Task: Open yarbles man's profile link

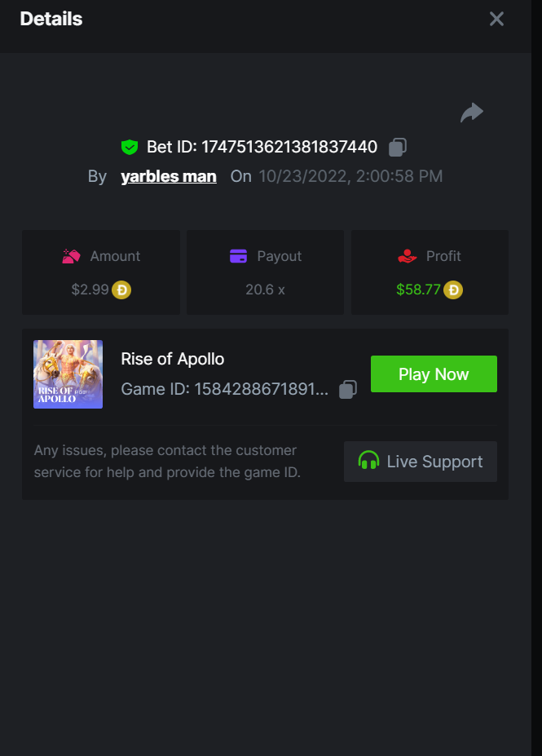Action: click(169, 176)
